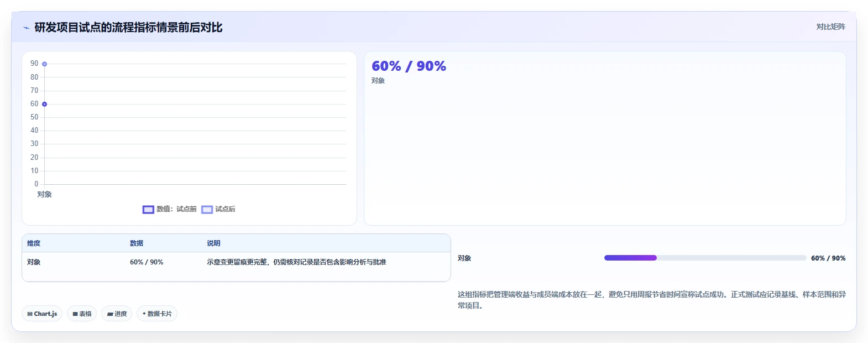Click the panel title 研发项目试点的流程指标情景前后对比
This screenshot has height=343, width=868.
128,28
